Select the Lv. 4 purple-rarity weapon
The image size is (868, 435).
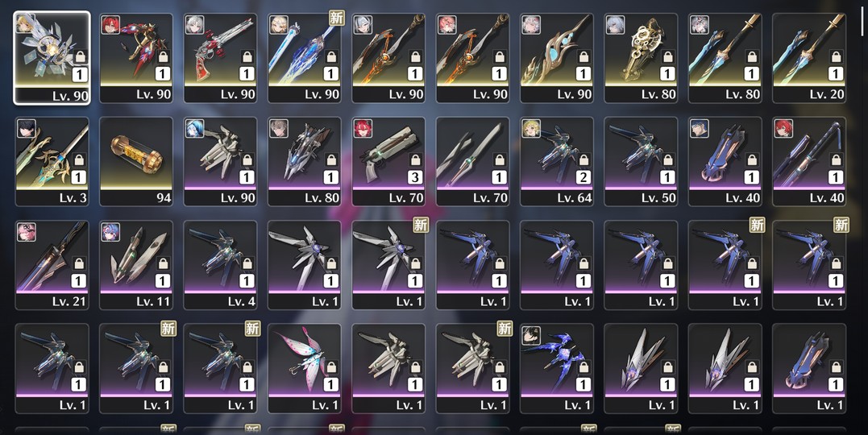tap(220, 265)
